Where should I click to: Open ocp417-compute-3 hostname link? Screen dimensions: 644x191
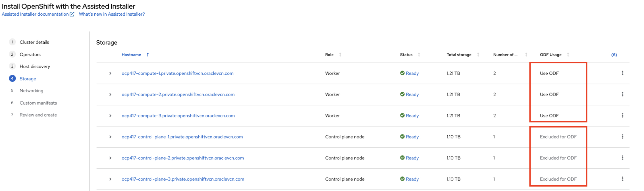(178, 116)
